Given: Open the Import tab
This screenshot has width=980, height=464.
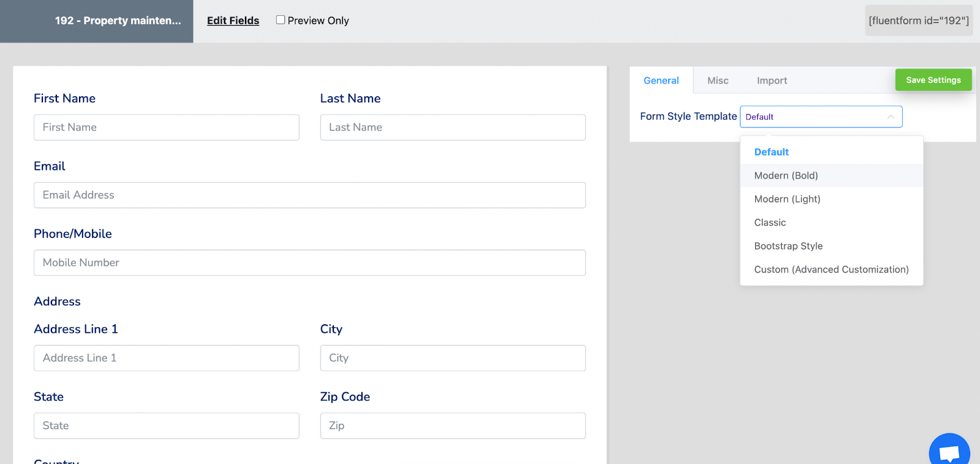Looking at the screenshot, I should pyautogui.click(x=772, y=80).
